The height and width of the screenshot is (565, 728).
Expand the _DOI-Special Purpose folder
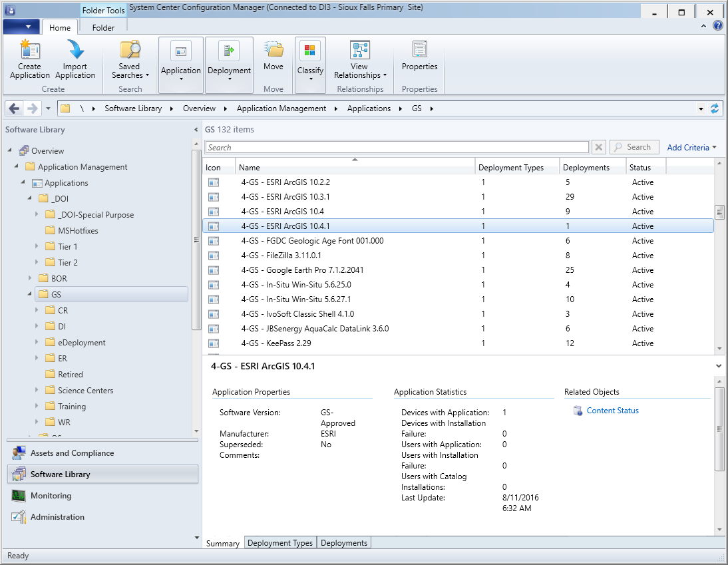[x=37, y=214]
